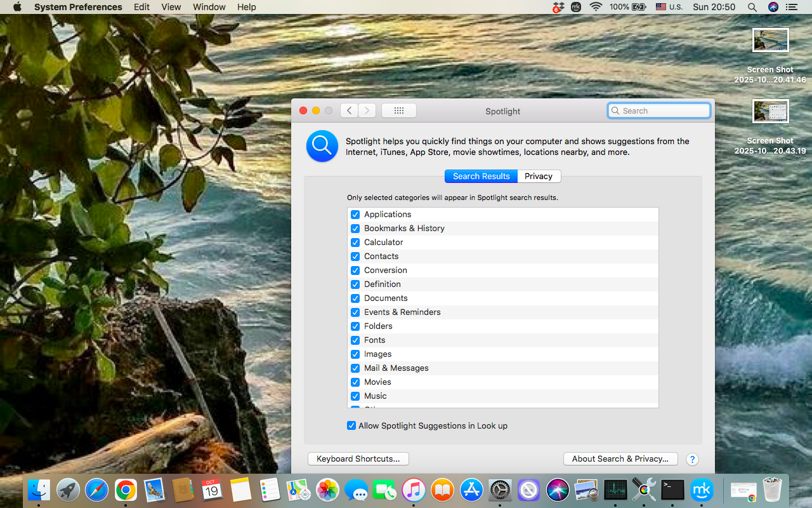
Task: Switch to the Privacy tab
Action: [x=539, y=176]
